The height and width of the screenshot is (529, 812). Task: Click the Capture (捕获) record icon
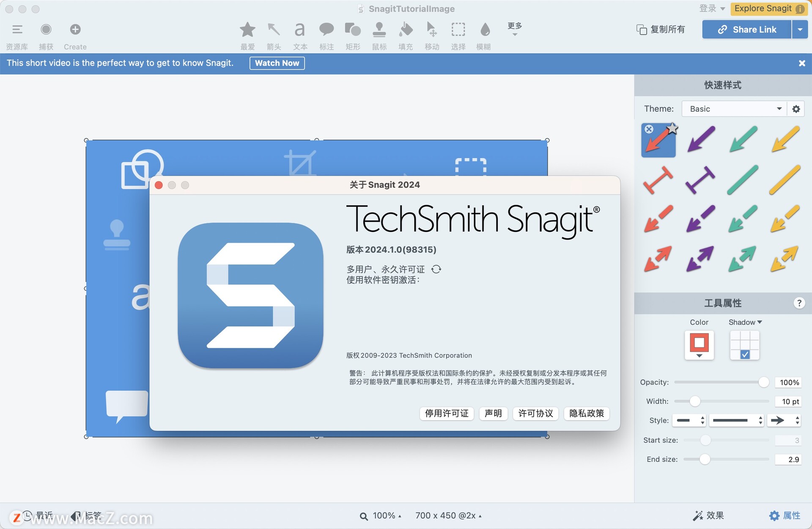[x=46, y=29]
